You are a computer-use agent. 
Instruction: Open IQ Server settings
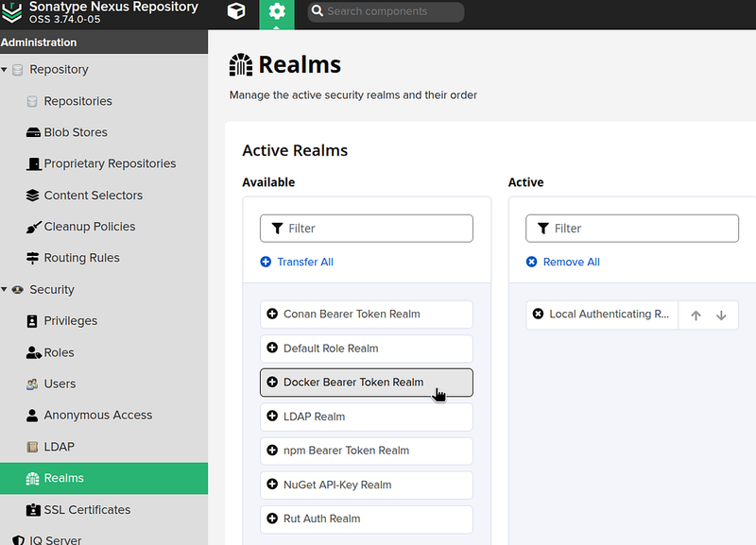pos(56,540)
